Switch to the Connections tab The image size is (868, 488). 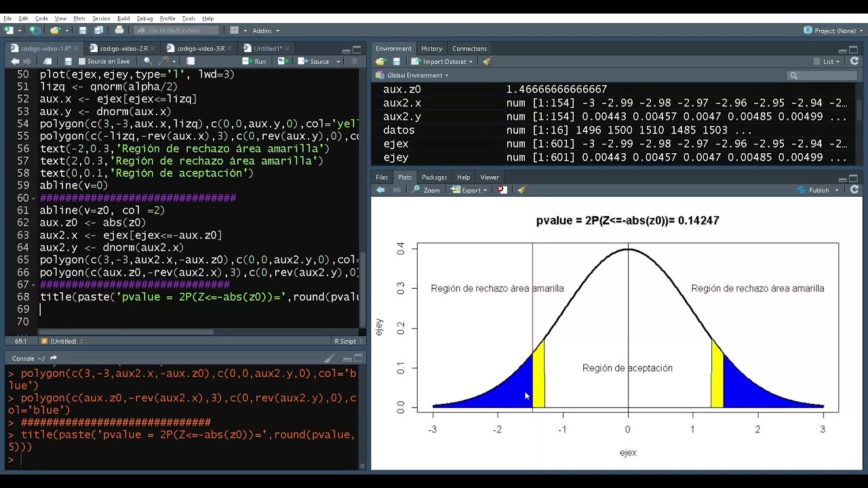coord(469,49)
